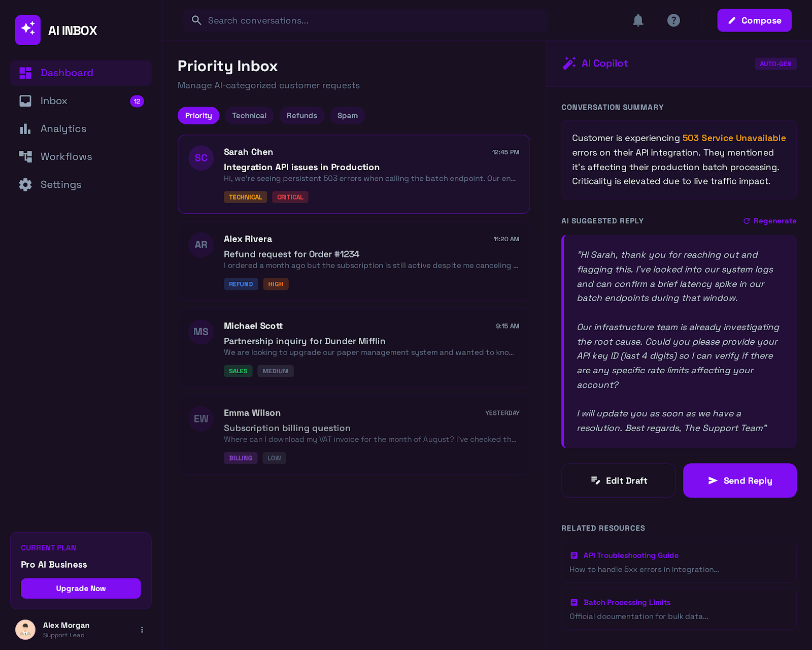Click the Regenerate reply link
Image resolution: width=812 pixels, height=650 pixels.
point(769,221)
